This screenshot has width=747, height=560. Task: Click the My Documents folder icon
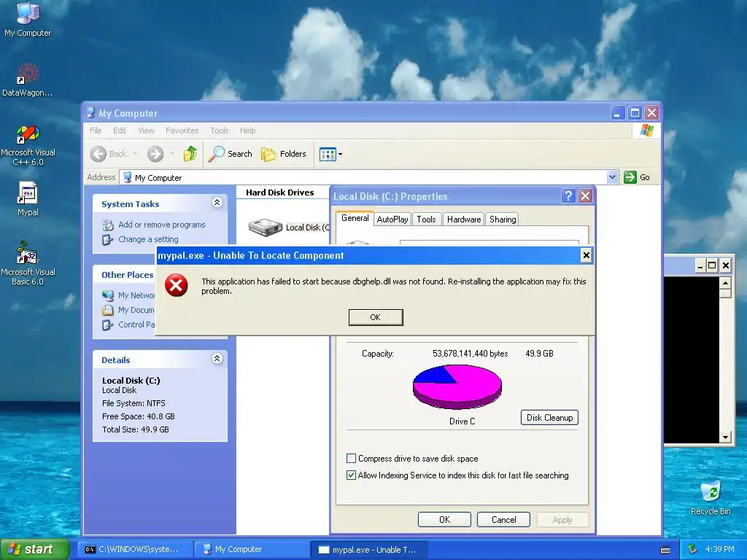coord(108,310)
